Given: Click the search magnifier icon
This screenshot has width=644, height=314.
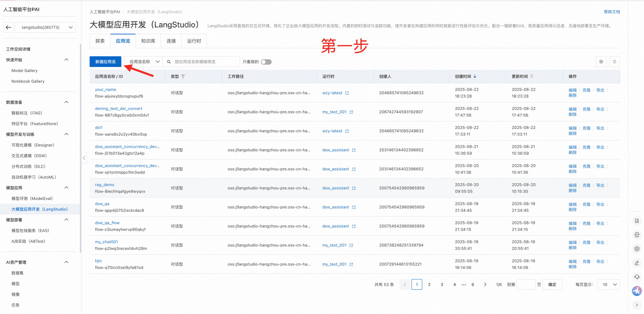Looking at the screenshot, I should (169, 62).
